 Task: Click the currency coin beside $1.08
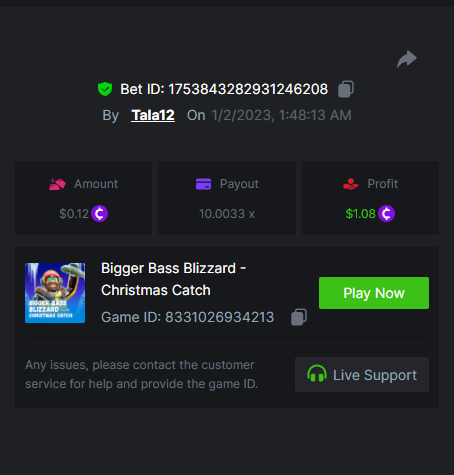[x=386, y=214]
